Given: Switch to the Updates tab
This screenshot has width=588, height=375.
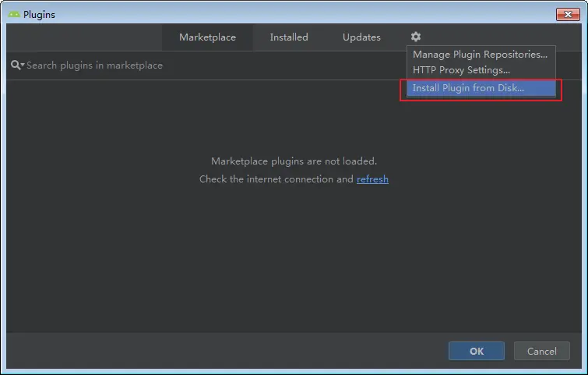Looking at the screenshot, I should (361, 37).
